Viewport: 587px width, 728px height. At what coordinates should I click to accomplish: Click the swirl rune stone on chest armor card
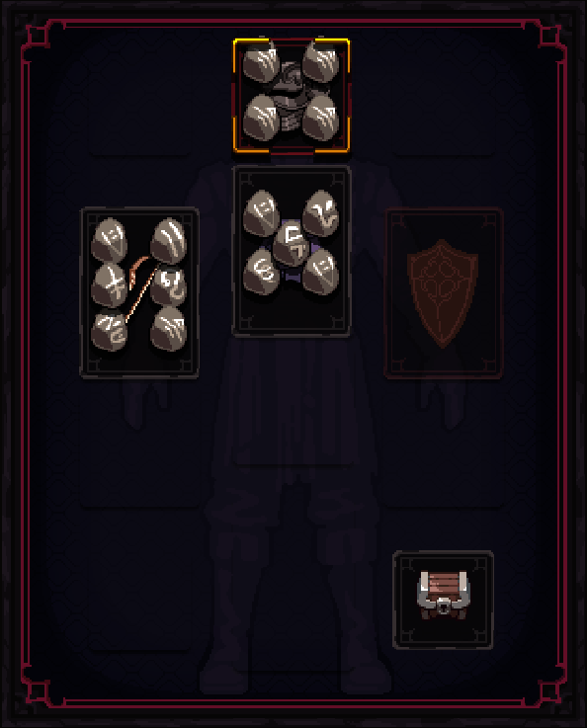pos(262,271)
